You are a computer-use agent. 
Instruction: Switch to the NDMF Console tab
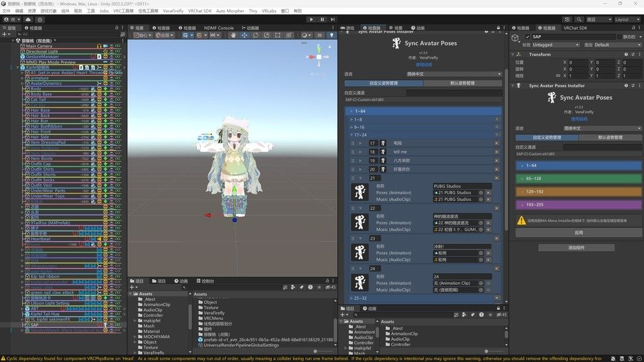[x=219, y=28]
